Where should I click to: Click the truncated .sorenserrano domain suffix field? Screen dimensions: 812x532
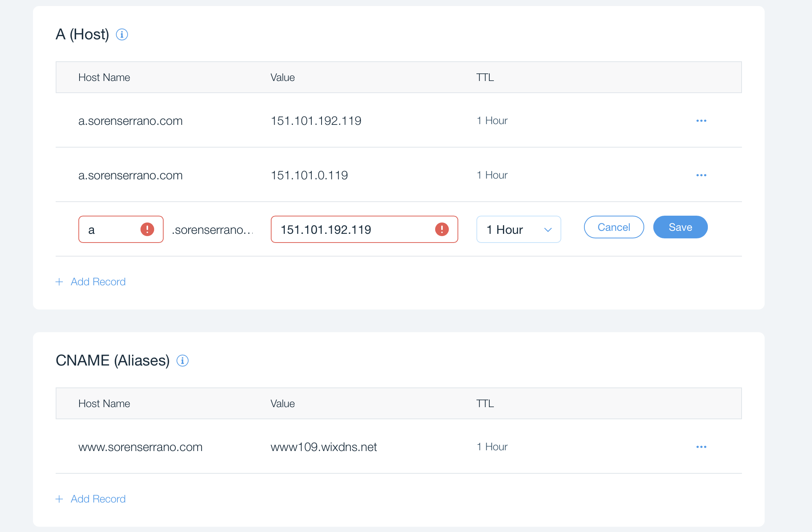coord(213,229)
